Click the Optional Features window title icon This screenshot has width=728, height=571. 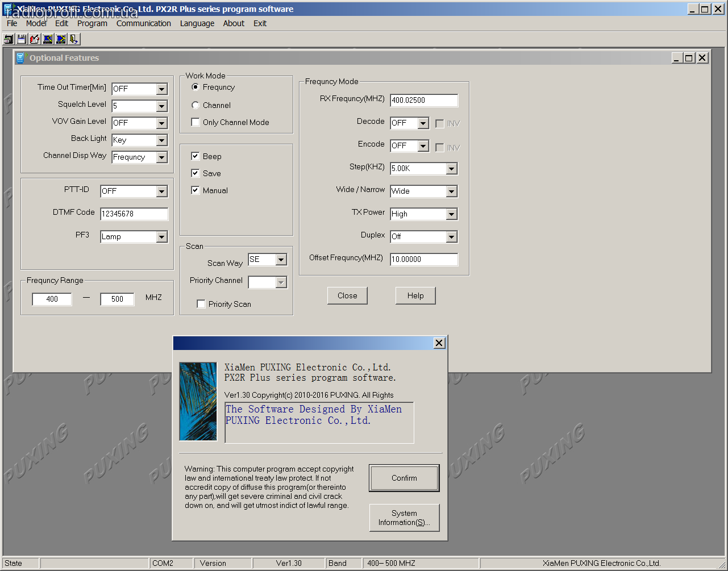pyautogui.click(x=22, y=58)
